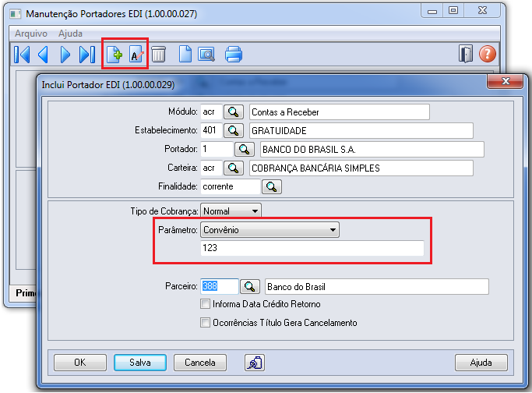The width and height of the screenshot is (532, 393).
Task: Click the Banco do Brasil partner field
Action: click(377, 287)
